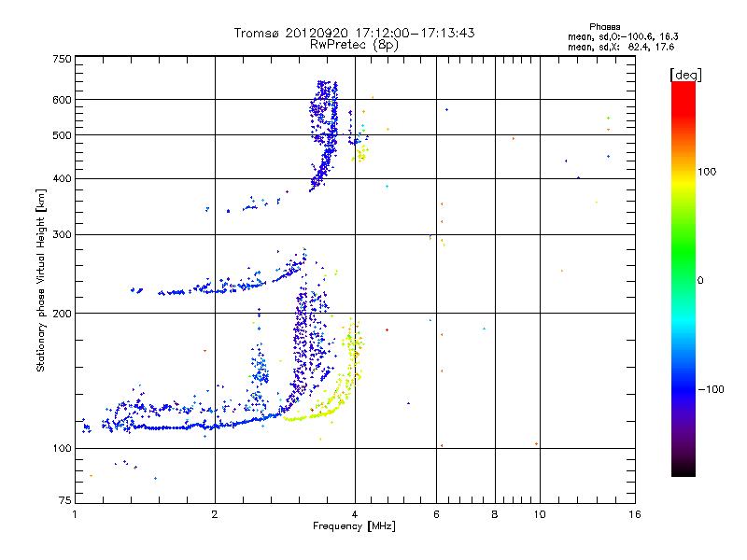This screenshot has height=560, width=747.
Task: Click the y-axis tick label '75'
Action: (x=65, y=500)
